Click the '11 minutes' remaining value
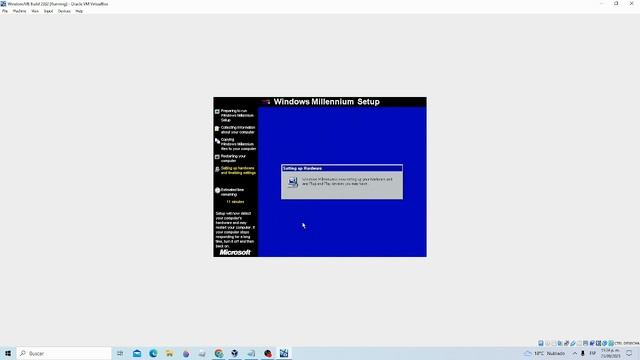 (x=235, y=202)
